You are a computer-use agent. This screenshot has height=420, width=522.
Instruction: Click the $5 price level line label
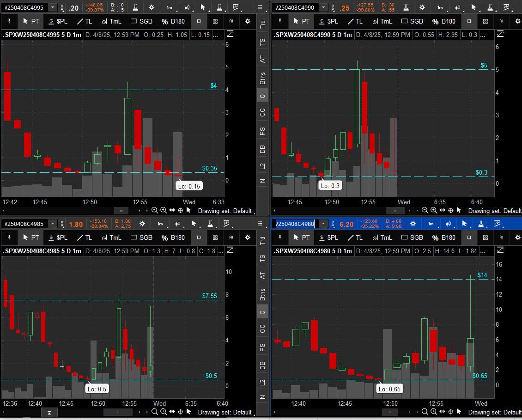(x=484, y=65)
